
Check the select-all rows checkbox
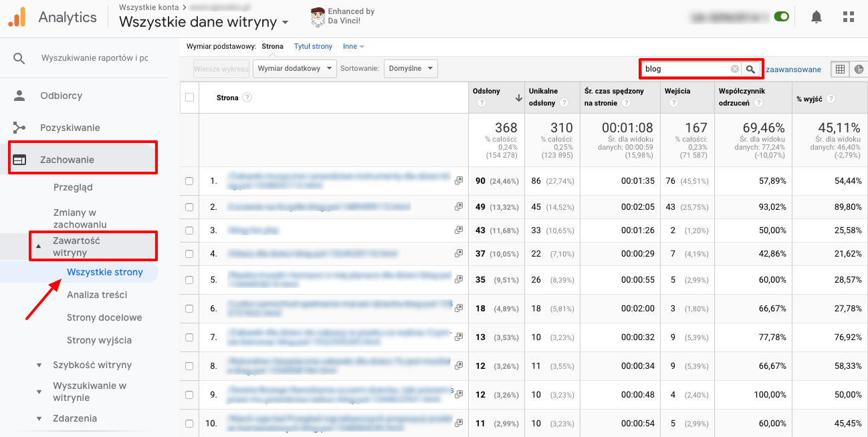[189, 98]
